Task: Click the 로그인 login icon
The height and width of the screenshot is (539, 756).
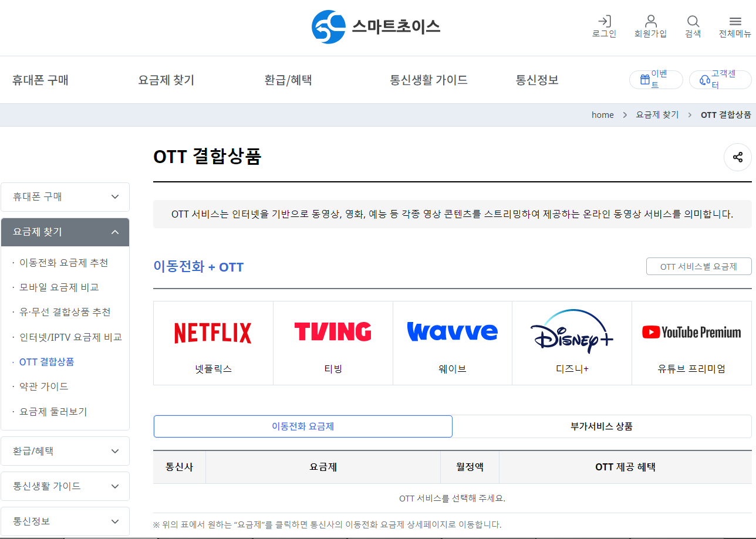Action: pos(604,21)
